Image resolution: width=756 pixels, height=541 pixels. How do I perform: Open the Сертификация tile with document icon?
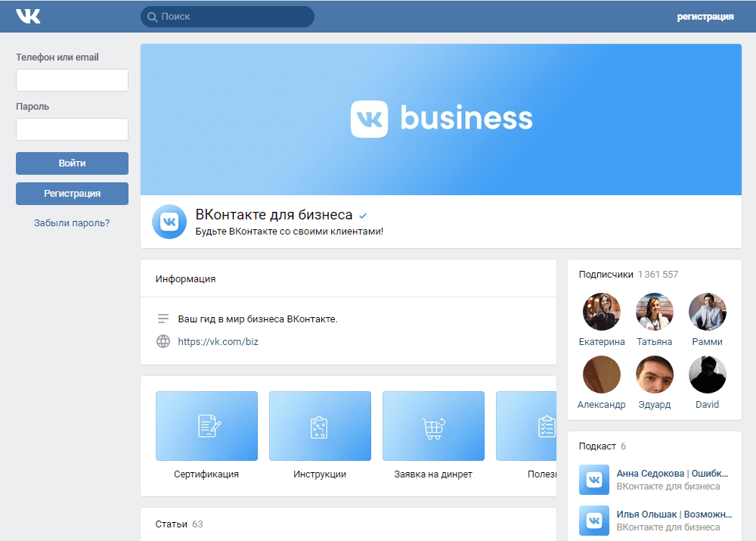206,426
